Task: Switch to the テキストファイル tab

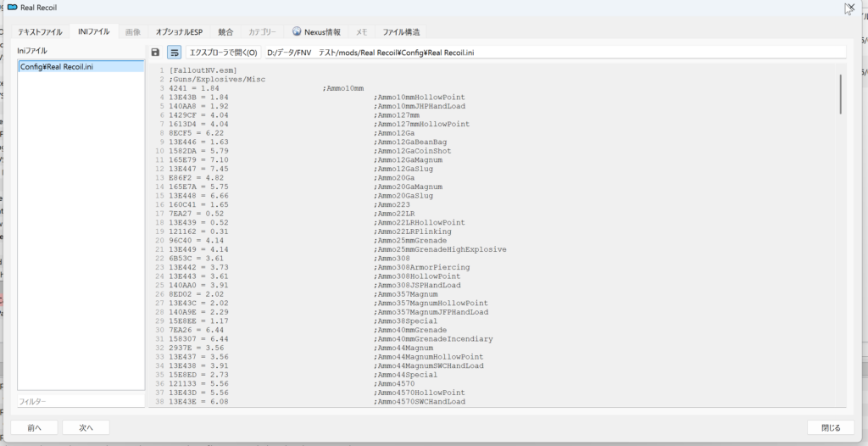Action: 40,32
